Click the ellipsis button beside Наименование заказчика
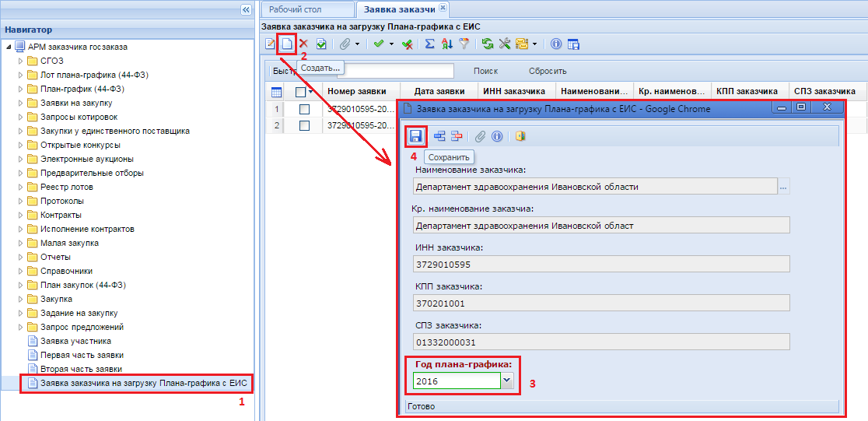The image size is (868, 421). pos(783,187)
